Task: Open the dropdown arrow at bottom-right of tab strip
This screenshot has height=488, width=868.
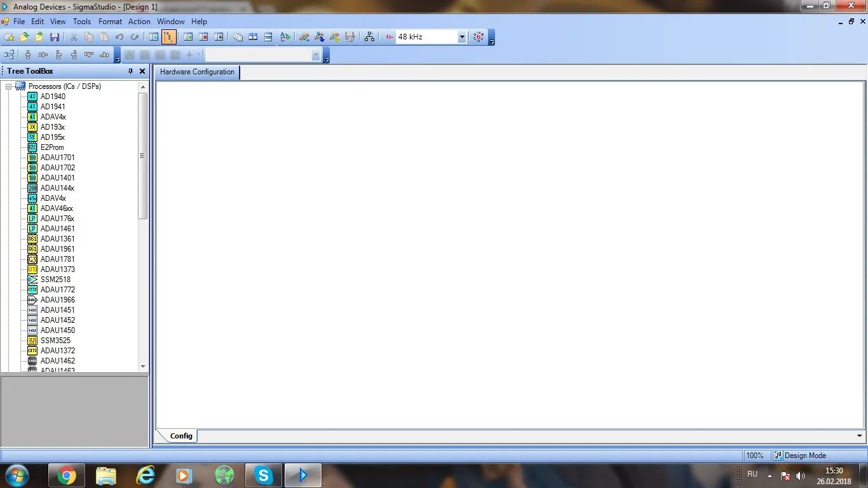Action: tap(859, 436)
